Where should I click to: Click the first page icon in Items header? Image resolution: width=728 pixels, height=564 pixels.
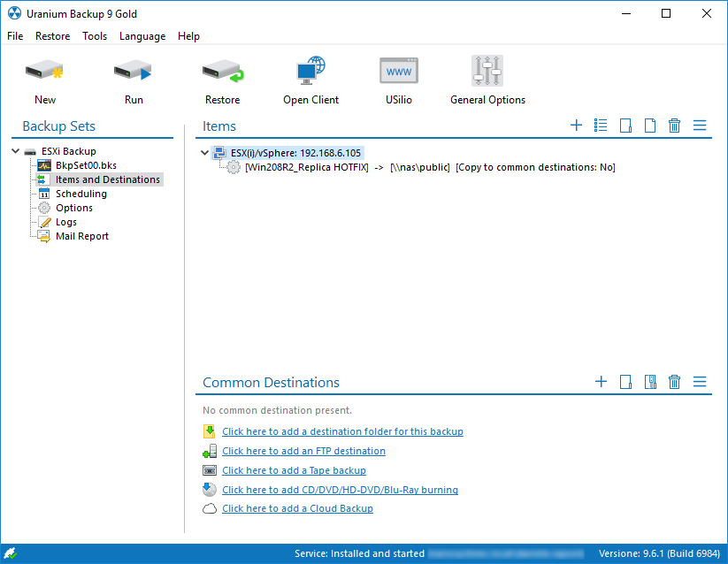(625, 126)
